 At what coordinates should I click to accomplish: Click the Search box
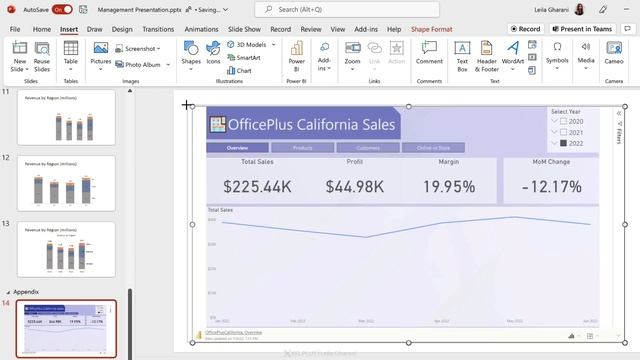(x=347, y=9)
